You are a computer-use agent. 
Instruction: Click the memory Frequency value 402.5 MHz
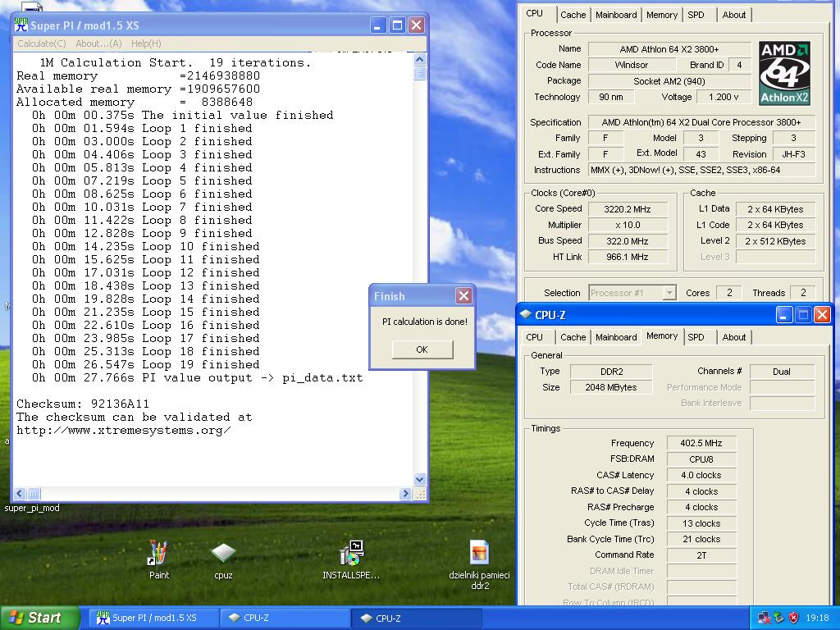pyautogui.click(x=701, y=443)
